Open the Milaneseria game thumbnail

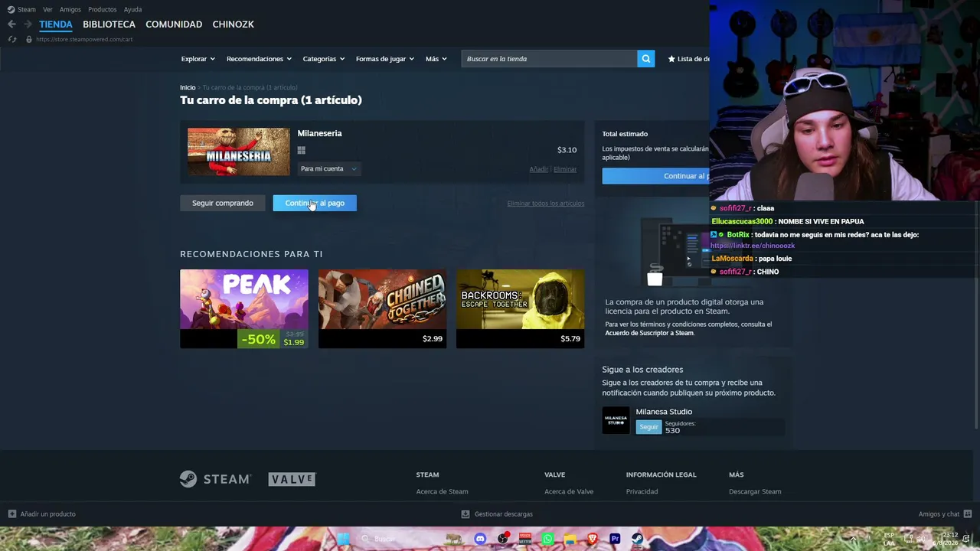[x=239, y=152]
